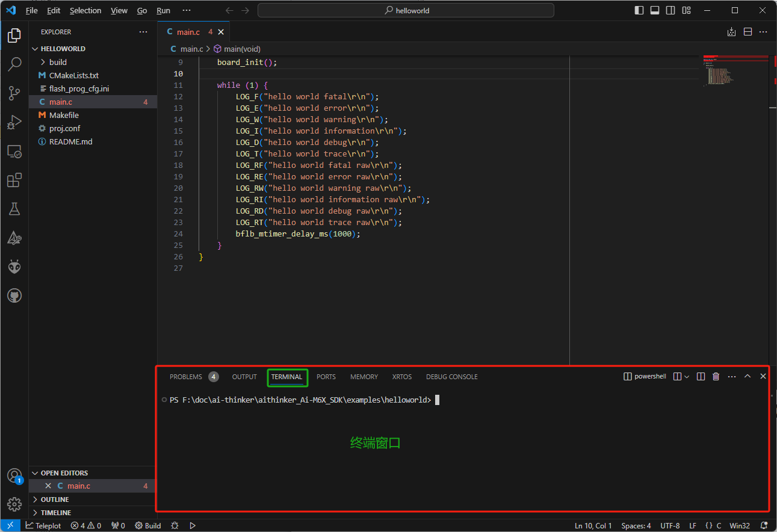The image size is (777, 532).
Task: Kill the terminal with trash icon
Action: tap(716, 376)
